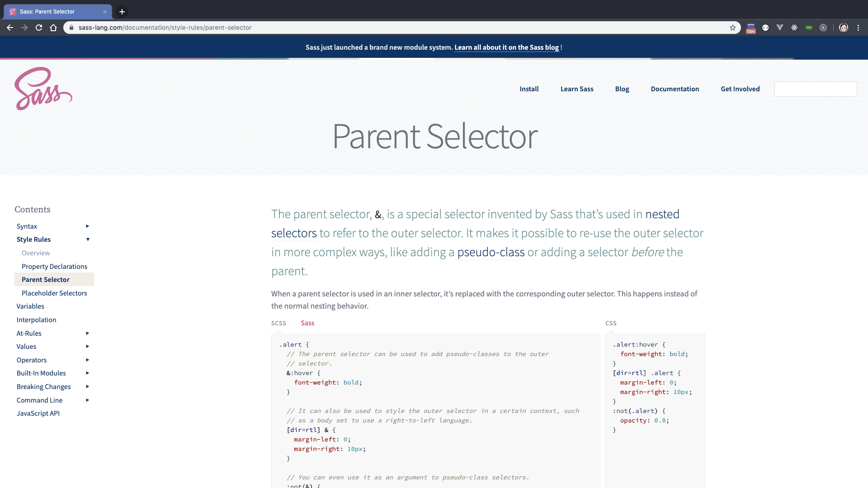Expand the At-Rules section arrow

pos(88,333)
